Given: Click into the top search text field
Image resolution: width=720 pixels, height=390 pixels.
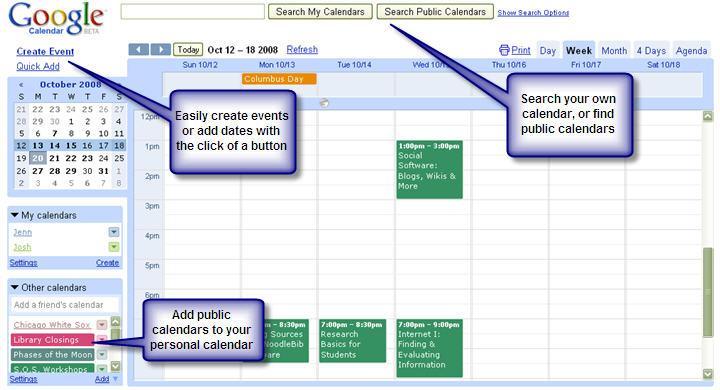Looking at the screenshot, I should click(192, 12).
